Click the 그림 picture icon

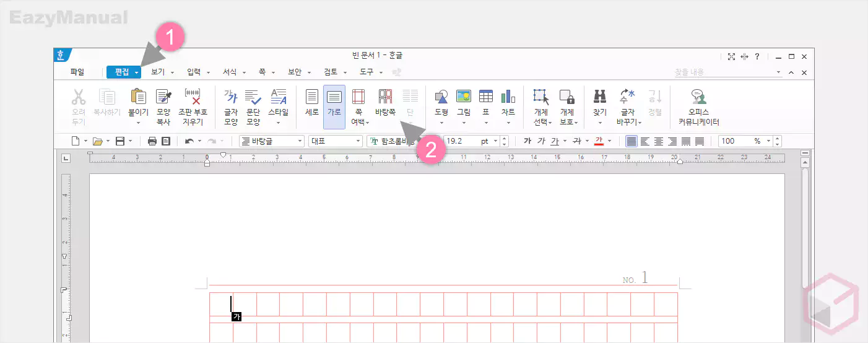(x=464, y=97)
